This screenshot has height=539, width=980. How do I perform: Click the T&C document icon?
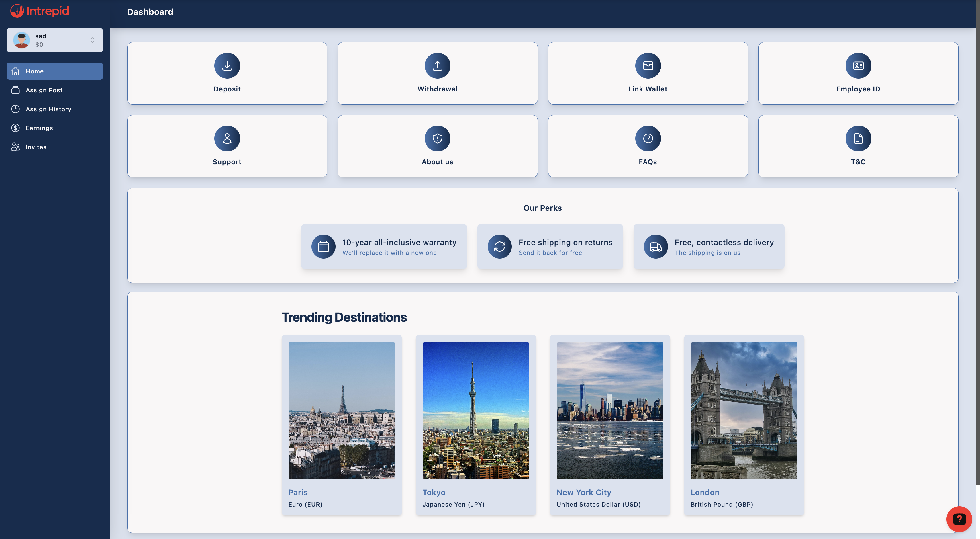click(x=858, y=138)
